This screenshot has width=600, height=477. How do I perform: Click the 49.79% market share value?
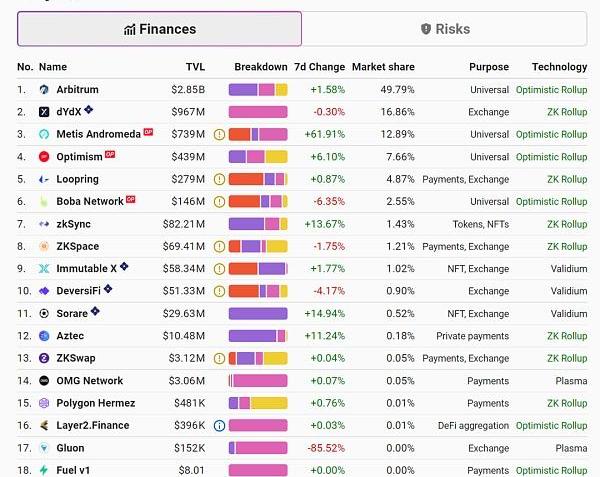pos(397,90)
